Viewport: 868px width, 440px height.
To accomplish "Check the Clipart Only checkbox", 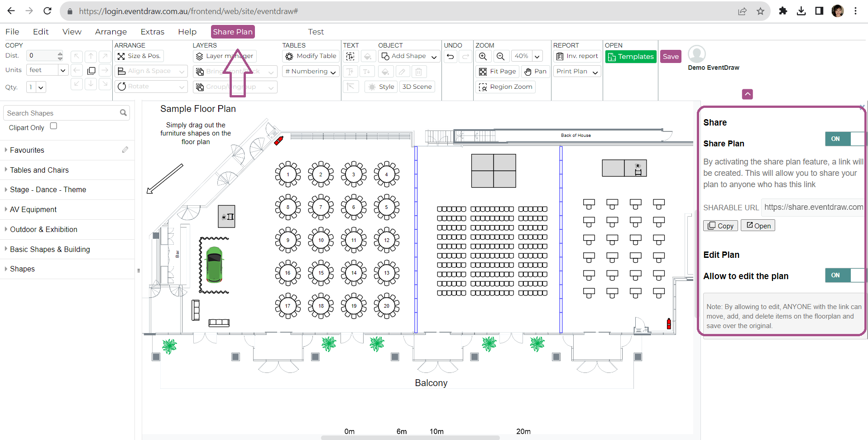I will [x=53, y=126].
